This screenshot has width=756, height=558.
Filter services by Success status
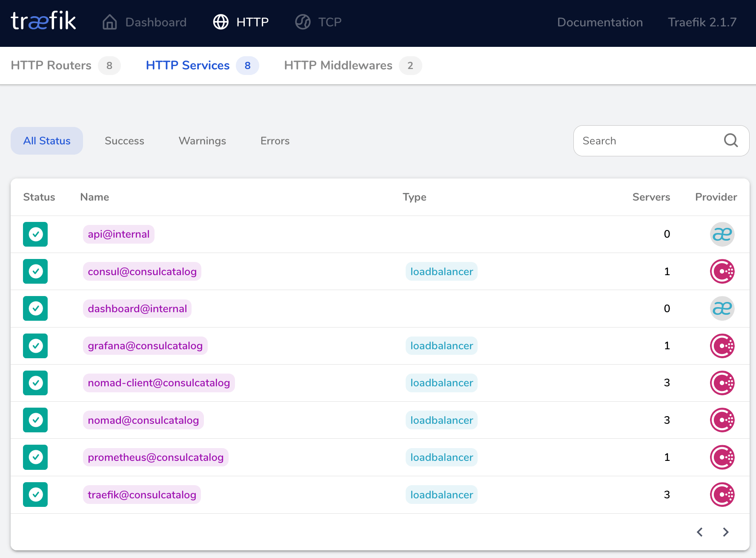pos(124,141)
